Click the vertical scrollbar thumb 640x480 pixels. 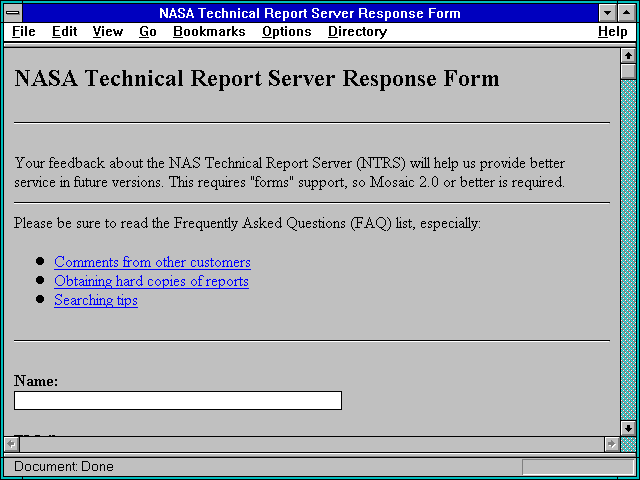click(628, 71)
